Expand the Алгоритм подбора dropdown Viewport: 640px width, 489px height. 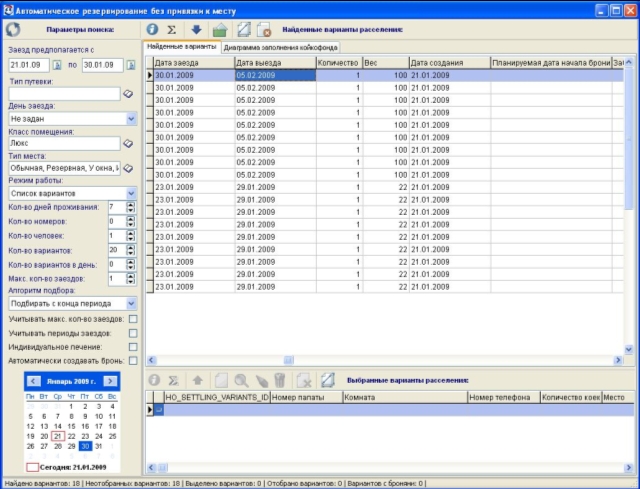coord(131,303)
